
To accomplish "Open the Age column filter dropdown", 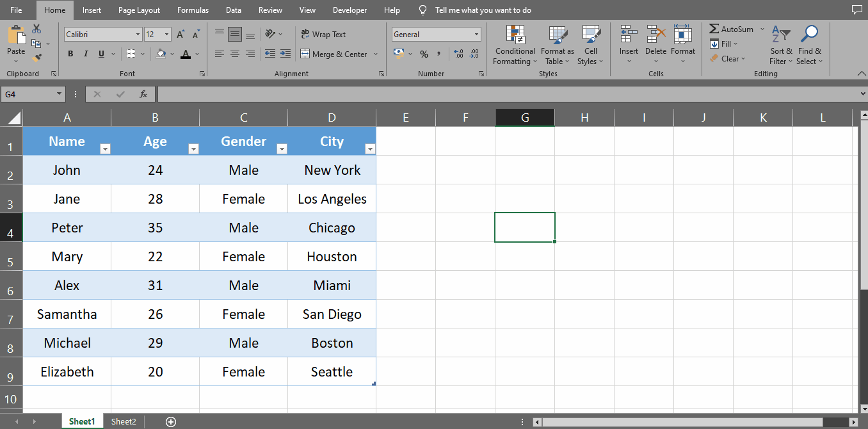I will point(193,149).
